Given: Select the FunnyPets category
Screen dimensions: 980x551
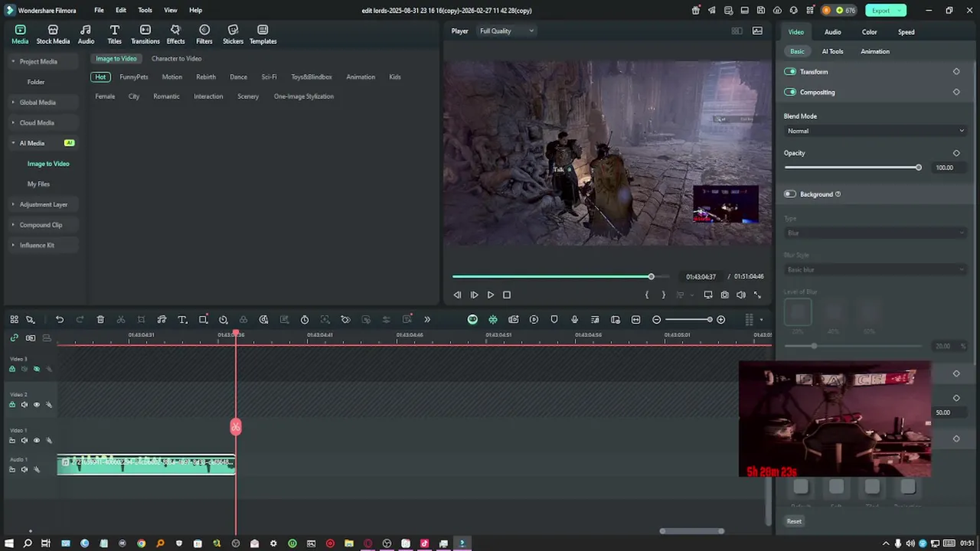Looking at the screenshot, I should pos(134,77).
